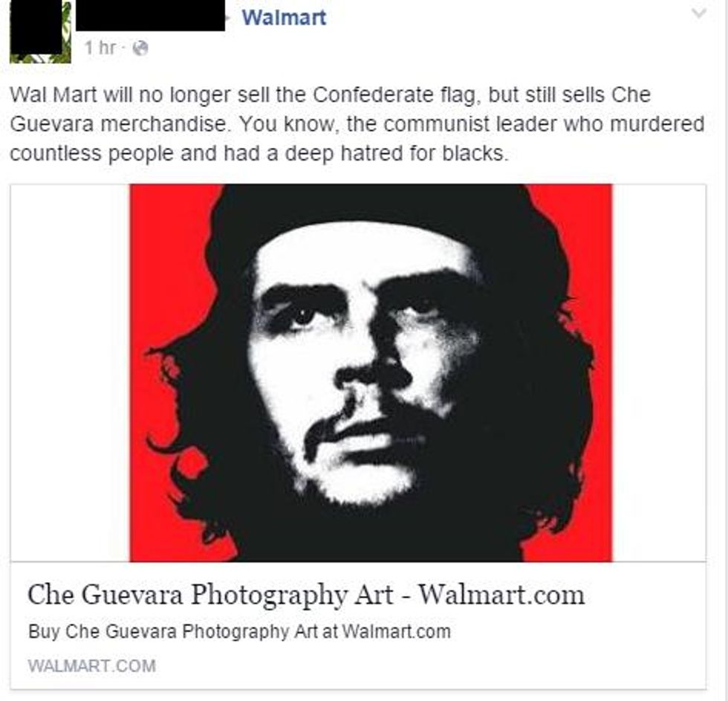
Task: Open the '1 hr' post timestamp
Action: (x=100, y=48)
